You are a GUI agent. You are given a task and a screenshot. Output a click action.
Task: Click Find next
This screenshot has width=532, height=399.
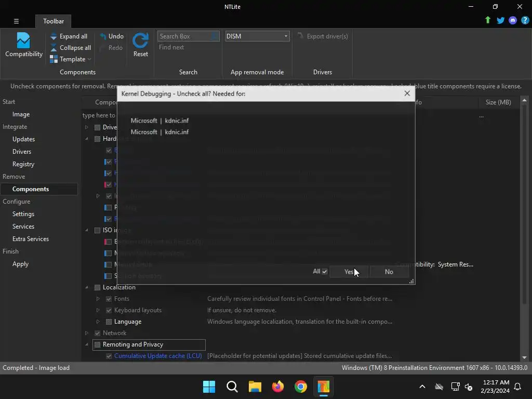click(171, 47)
